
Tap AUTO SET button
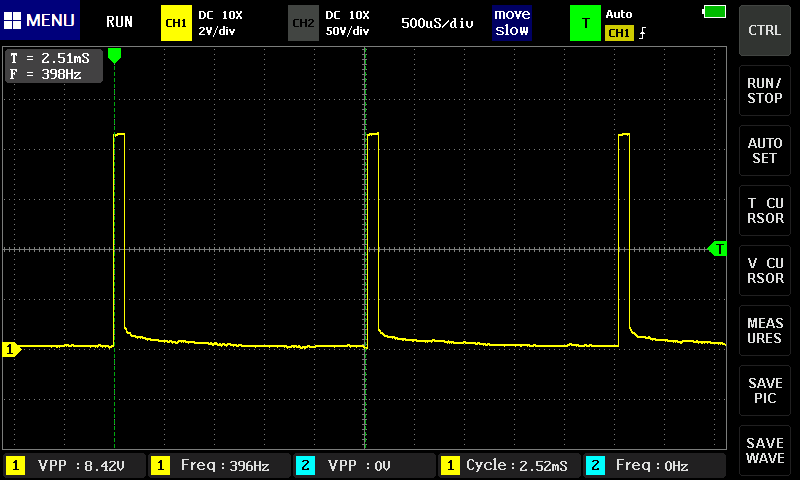pyautogui.click(x=764, y=150)
